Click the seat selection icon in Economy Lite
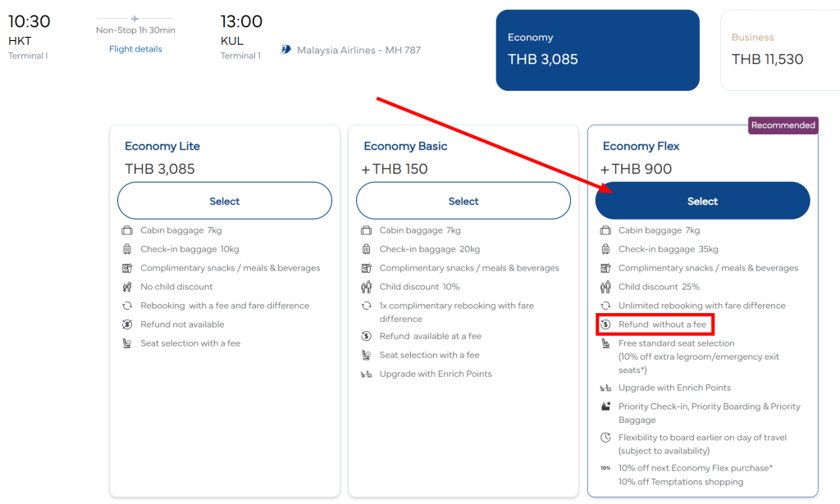The image size is (840, 504). pyautogui.click(x=127, y=343)
